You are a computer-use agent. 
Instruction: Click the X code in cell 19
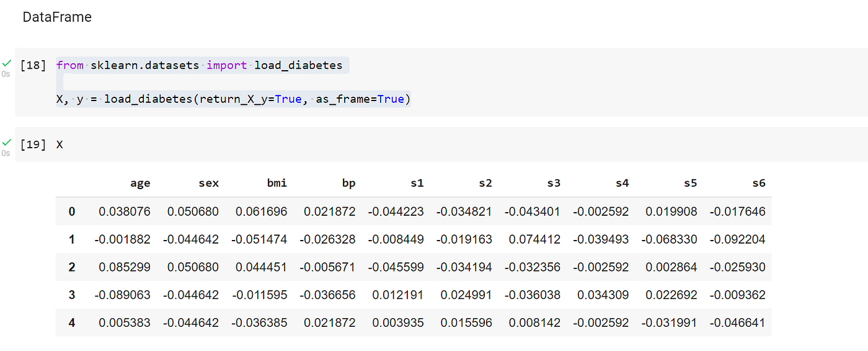click(60, 144)
